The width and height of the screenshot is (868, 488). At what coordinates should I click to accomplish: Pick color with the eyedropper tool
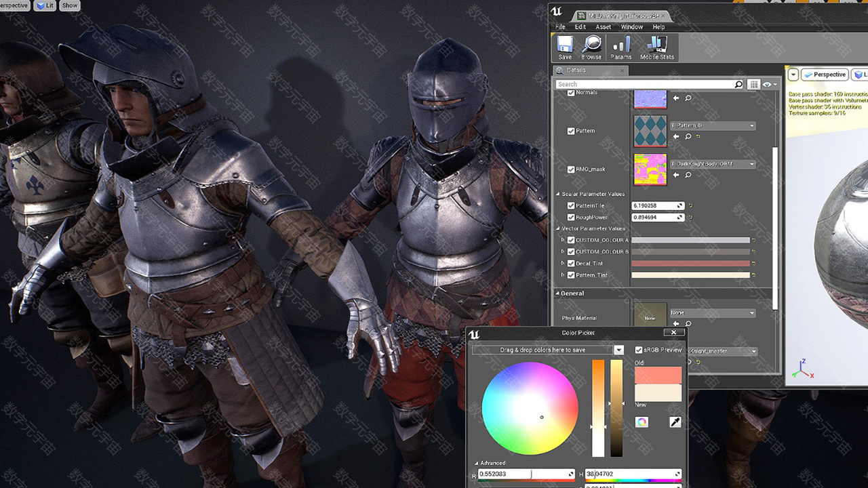tap(675, 422)
